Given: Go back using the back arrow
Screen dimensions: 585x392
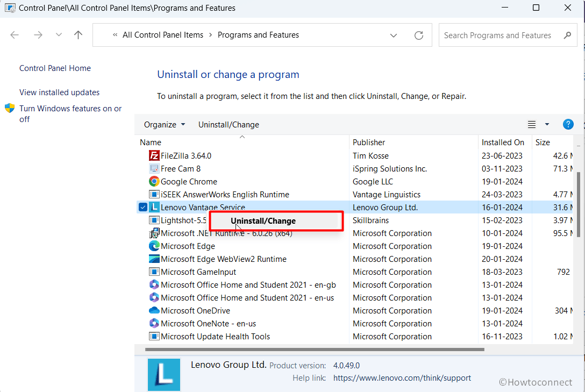Looking at the screenshot, I should coord(15,35).
